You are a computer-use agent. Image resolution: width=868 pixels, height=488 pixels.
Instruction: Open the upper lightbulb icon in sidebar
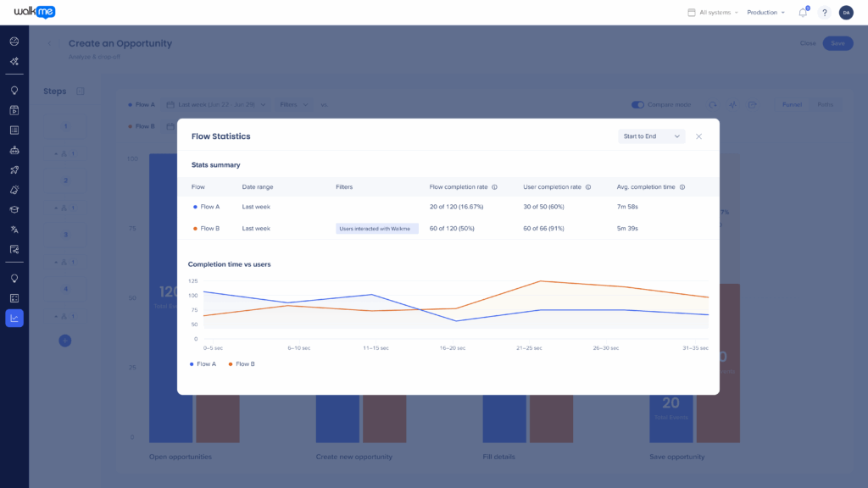tap(14, 90)
